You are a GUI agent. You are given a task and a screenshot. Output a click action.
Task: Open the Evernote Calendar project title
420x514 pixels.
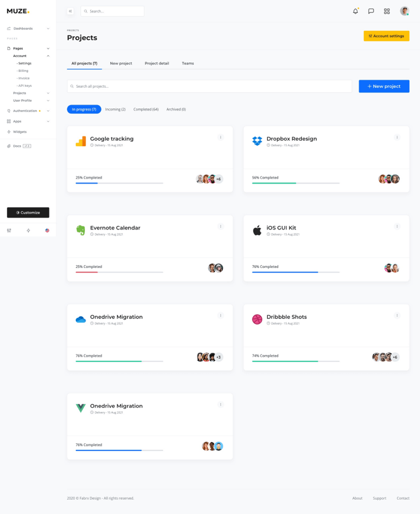[115, 228]
